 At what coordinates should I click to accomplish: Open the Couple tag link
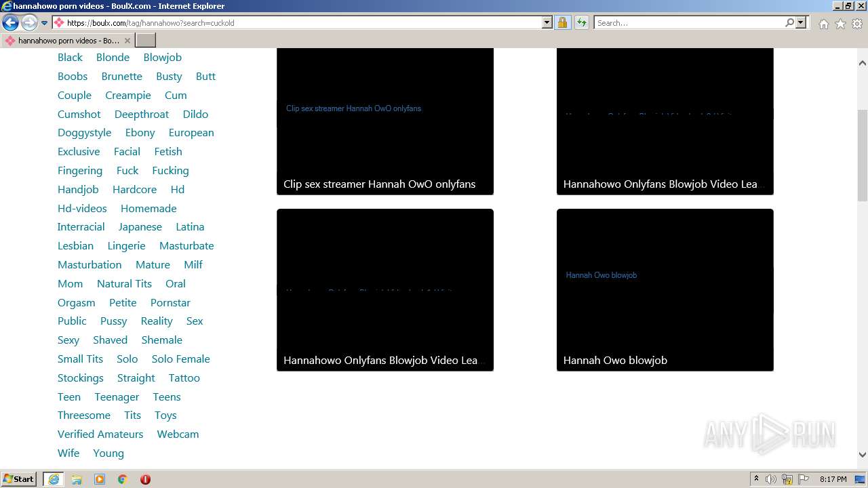point(75,96)
